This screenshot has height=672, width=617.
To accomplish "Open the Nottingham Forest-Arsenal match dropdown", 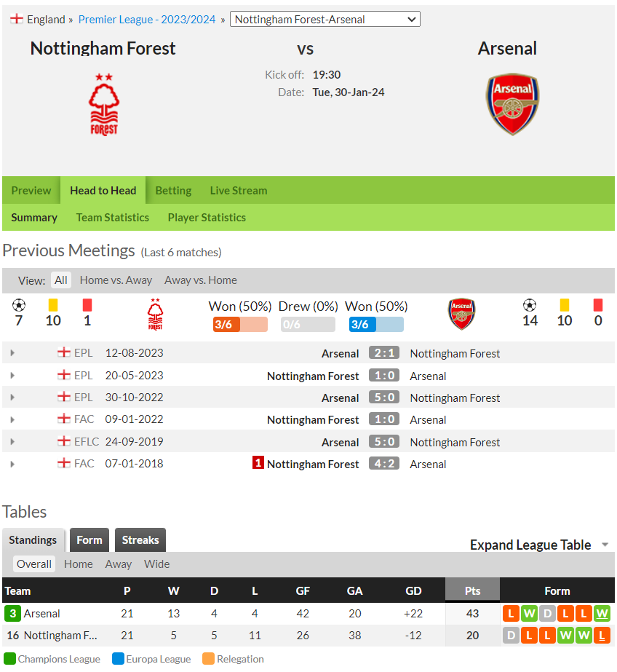I will pos(325,19).
